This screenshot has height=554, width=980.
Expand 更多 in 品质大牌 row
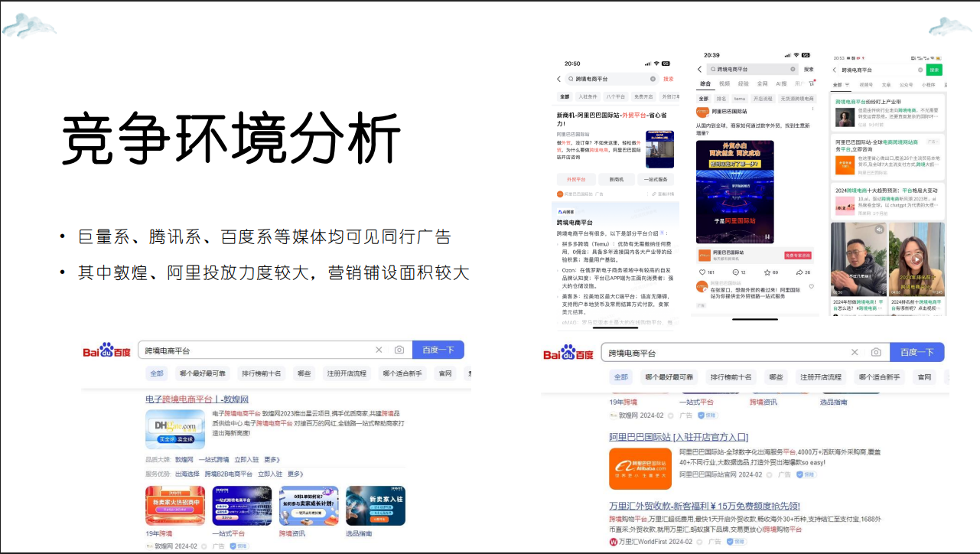[272, 460]
